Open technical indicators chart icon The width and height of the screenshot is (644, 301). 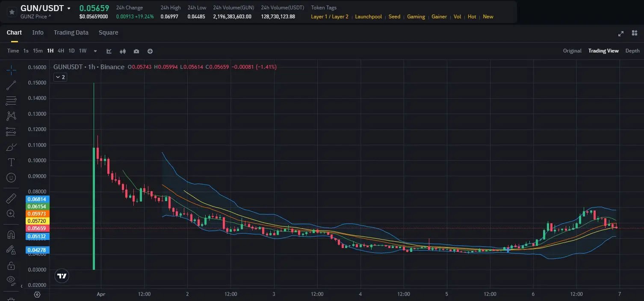coord(109,51)
